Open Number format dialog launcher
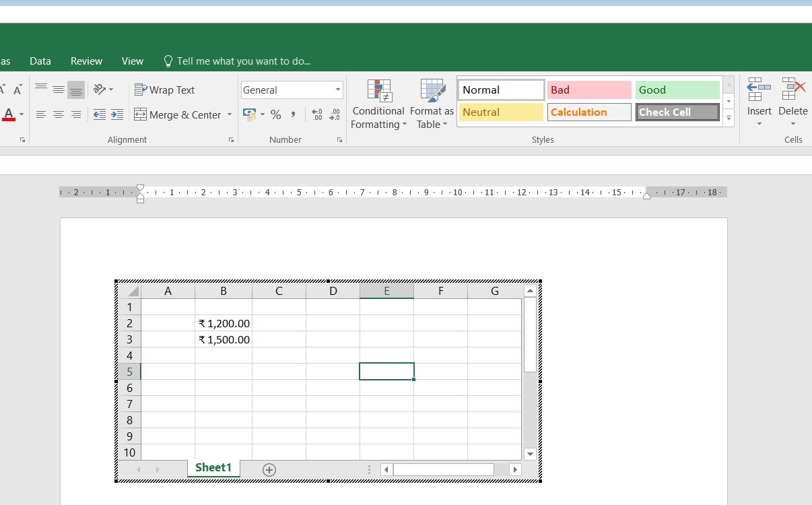 tap(339, 140)
